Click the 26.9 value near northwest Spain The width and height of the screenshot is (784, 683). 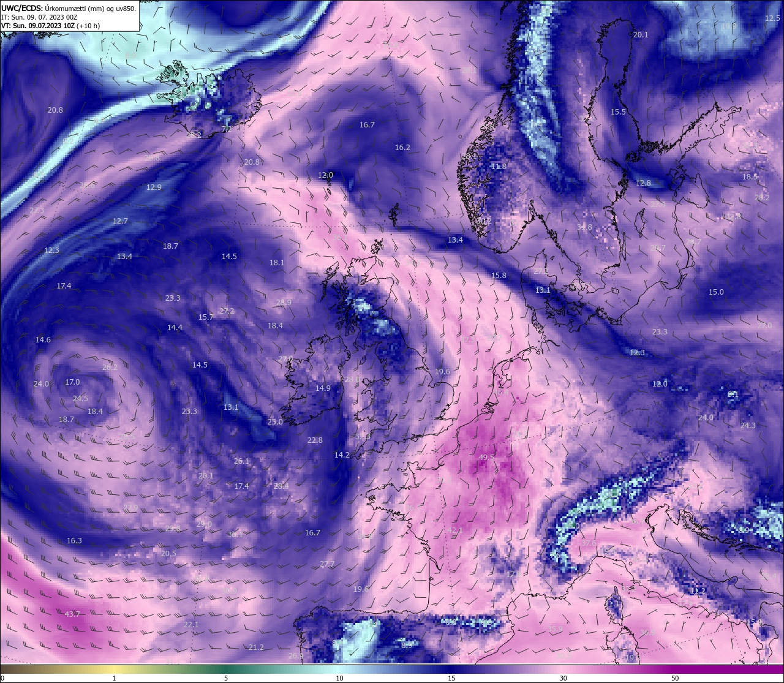coord(296,655)
